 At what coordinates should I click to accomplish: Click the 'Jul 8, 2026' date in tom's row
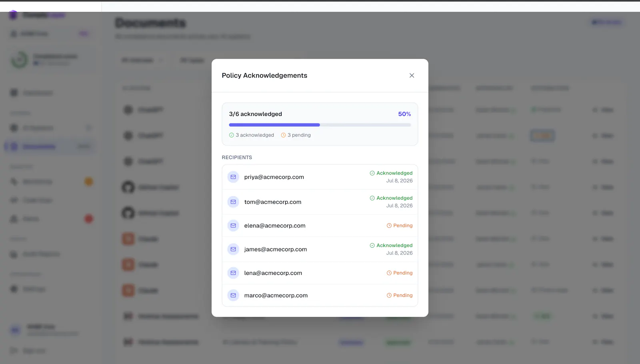399,205
